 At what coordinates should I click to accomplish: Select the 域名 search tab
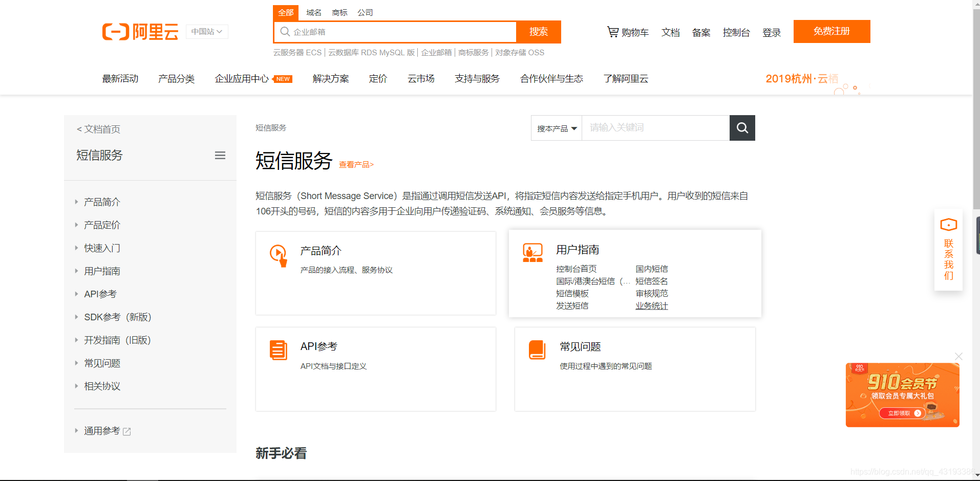[314, 13]
